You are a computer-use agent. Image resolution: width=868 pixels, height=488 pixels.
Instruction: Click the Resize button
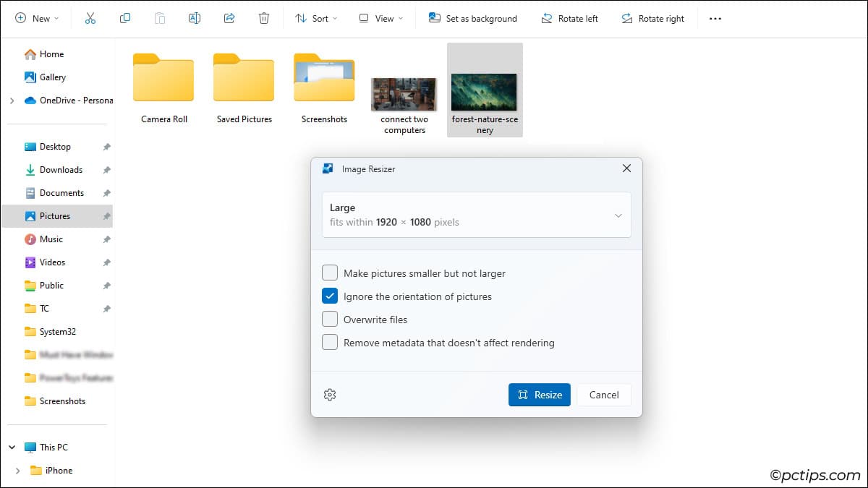[540, 395]
